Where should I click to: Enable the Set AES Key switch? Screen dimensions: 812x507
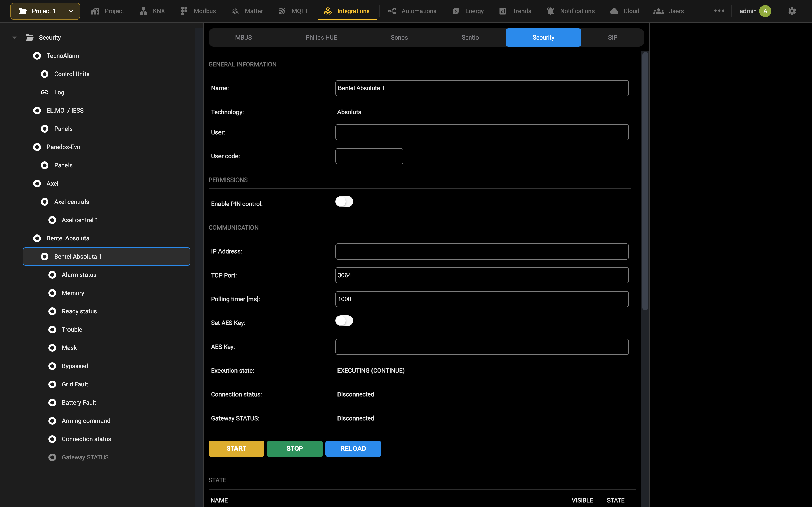(x=344, y=321)
